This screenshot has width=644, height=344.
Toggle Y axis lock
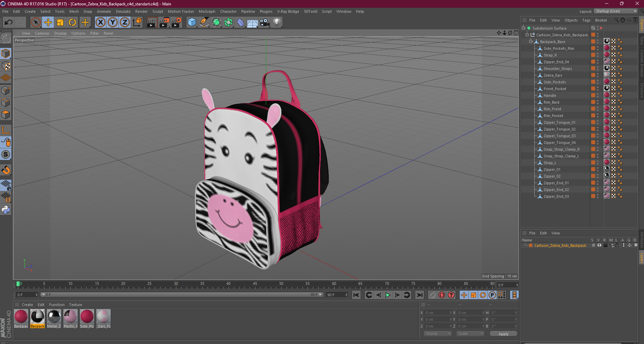pyautogui.click(x=113, y=23)
